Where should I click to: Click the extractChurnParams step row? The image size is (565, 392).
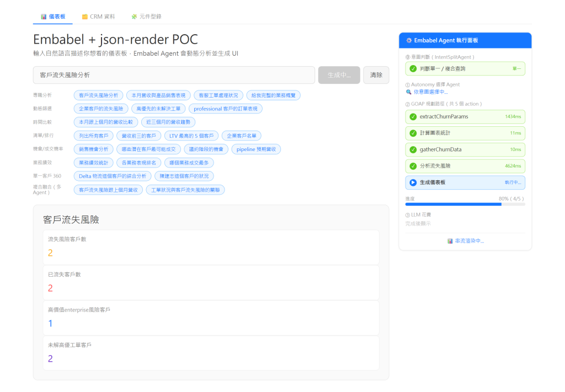pos(465,117)
